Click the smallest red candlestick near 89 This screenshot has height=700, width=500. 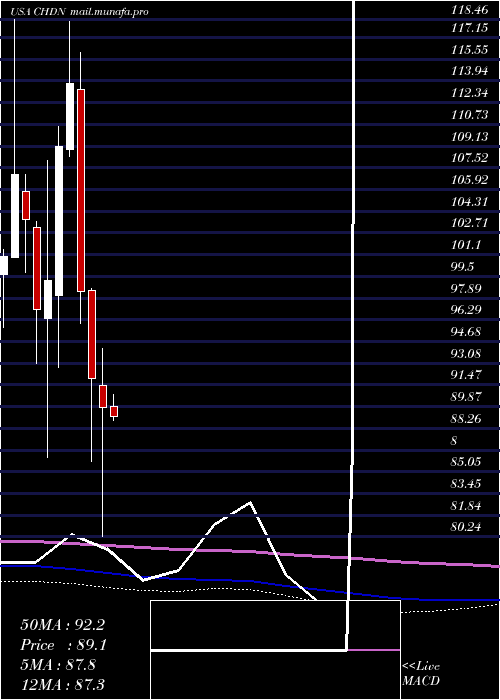114,412
